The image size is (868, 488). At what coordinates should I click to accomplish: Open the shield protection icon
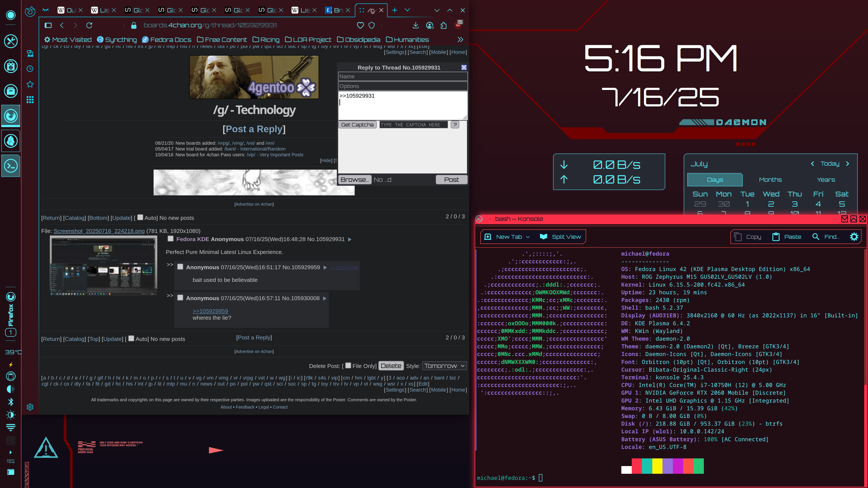(372, 25)
